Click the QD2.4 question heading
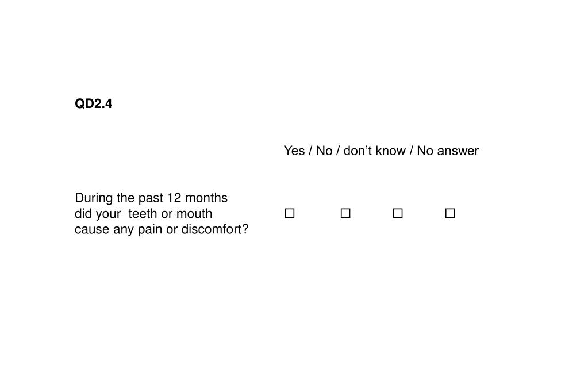 (x=93, y=103)
